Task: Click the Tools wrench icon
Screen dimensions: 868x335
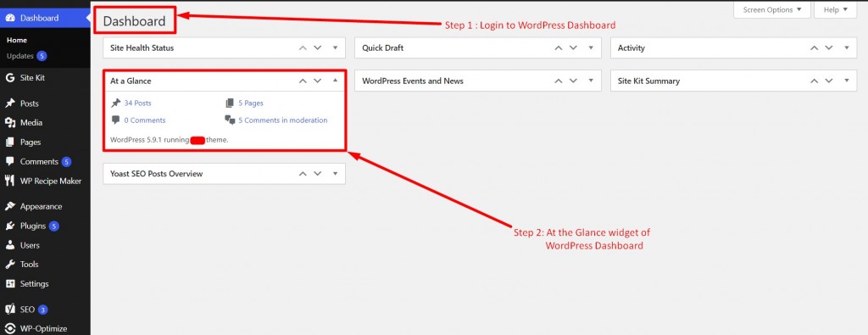Action: [10, 265]
